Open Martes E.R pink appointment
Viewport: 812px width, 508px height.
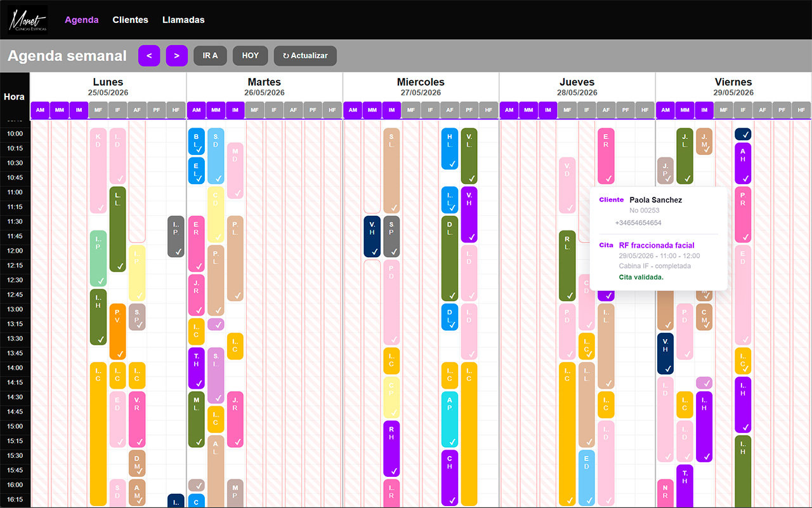pos(197,244)
